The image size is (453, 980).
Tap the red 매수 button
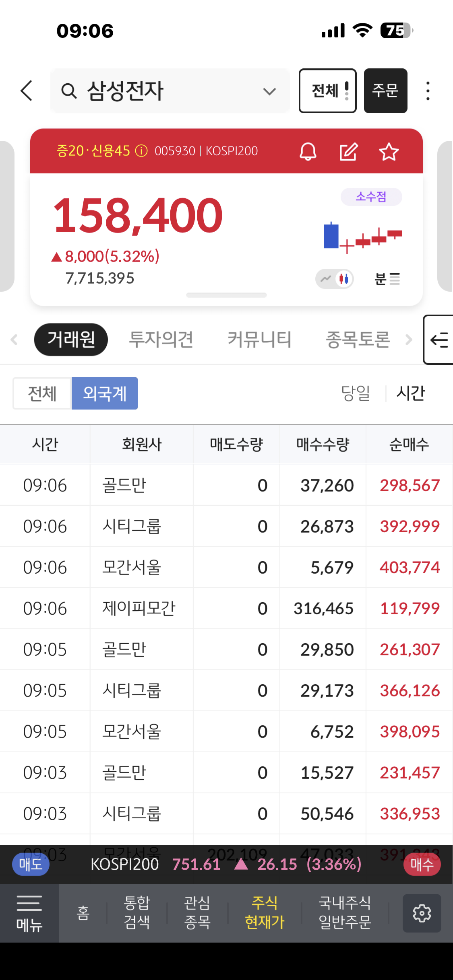point(422,864)
